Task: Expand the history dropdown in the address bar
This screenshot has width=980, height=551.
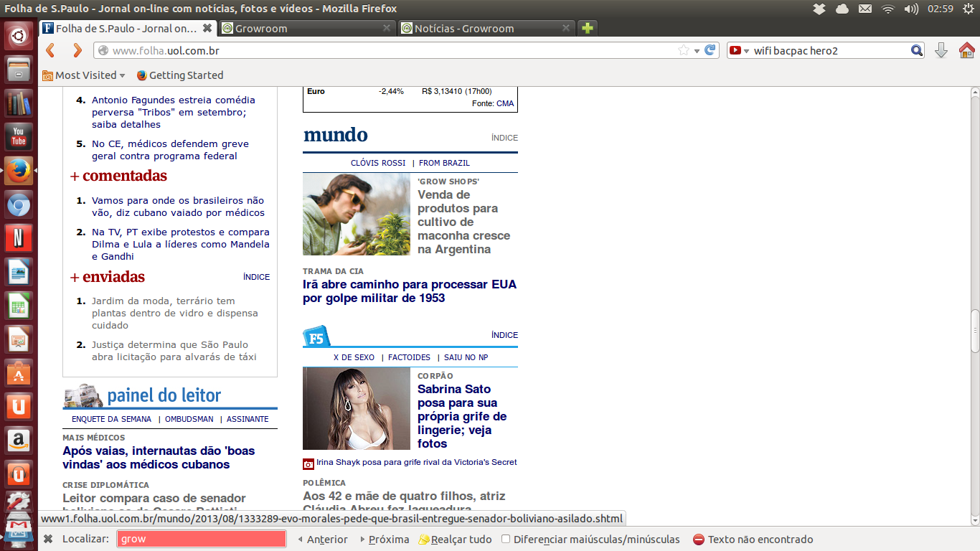Action: point(697,50)
